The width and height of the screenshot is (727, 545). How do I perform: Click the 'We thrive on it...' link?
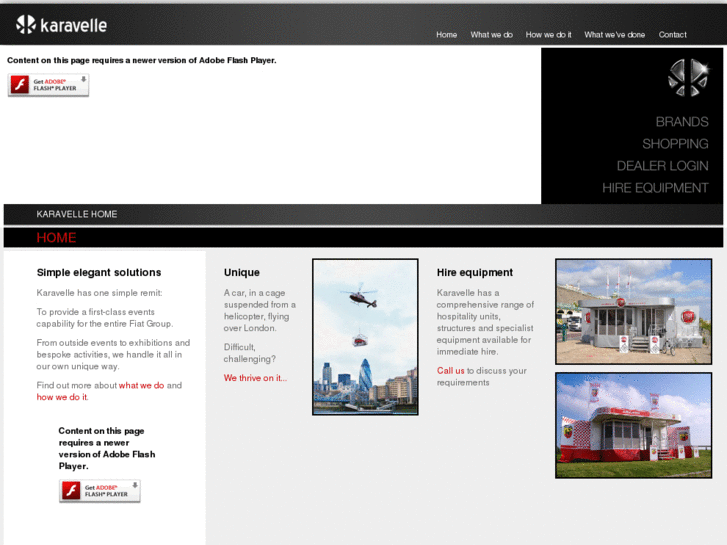[x=255, y=378]
